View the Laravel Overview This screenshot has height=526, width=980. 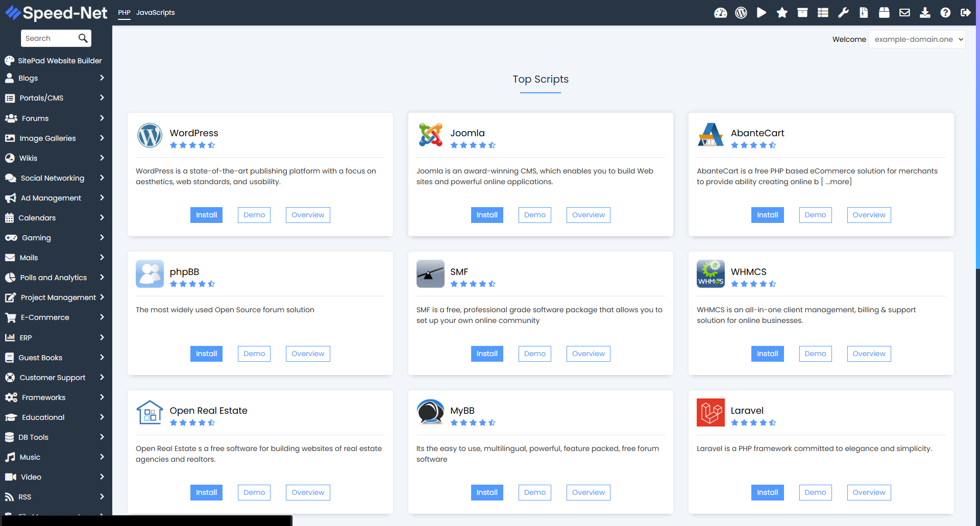click(x=869, y=492)
